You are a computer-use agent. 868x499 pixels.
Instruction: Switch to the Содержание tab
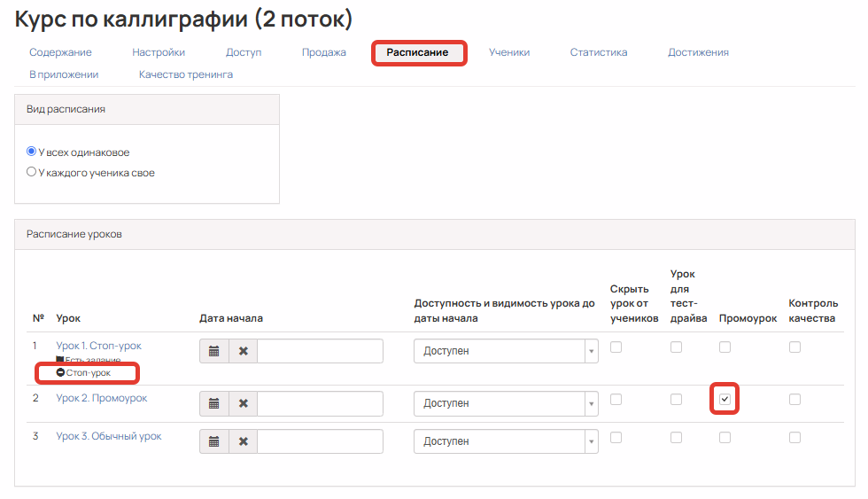click(x=60, y=52)
